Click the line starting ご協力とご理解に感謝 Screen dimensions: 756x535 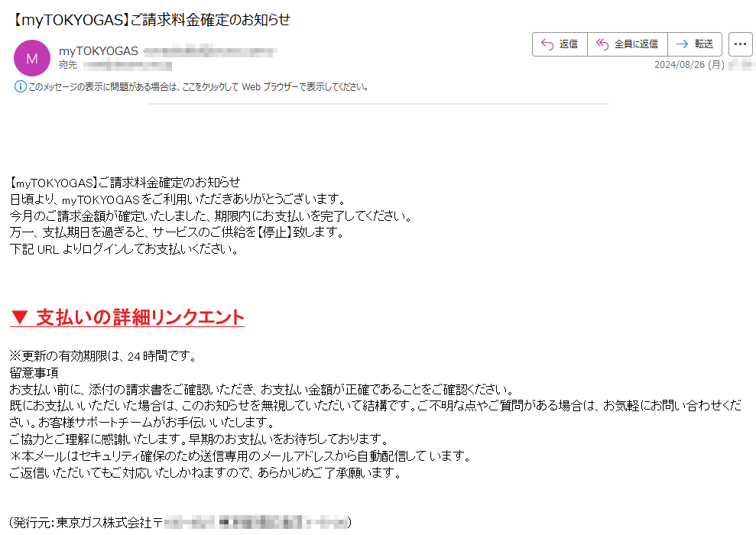(x=199, y=439)
